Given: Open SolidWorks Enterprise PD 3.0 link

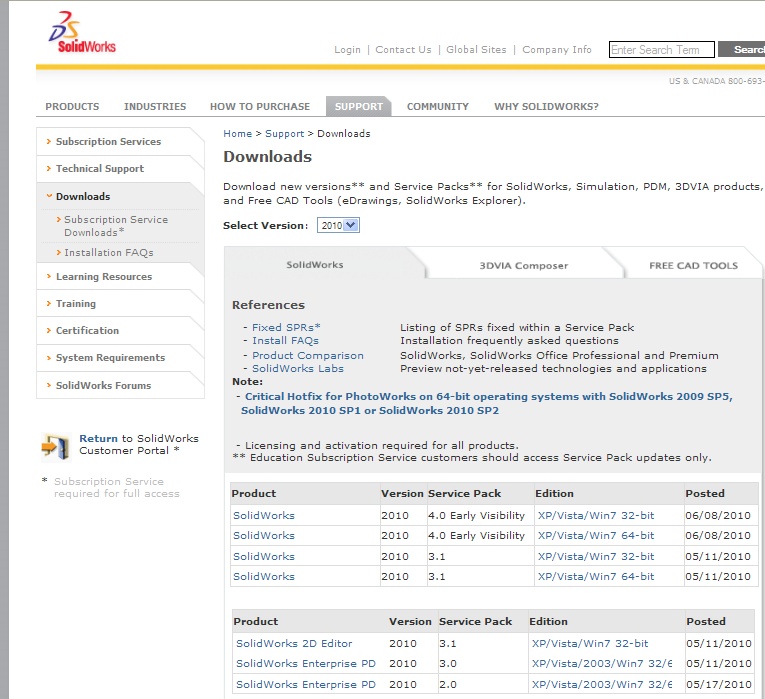Looking at the screenshot, I should tap(306, 663).
